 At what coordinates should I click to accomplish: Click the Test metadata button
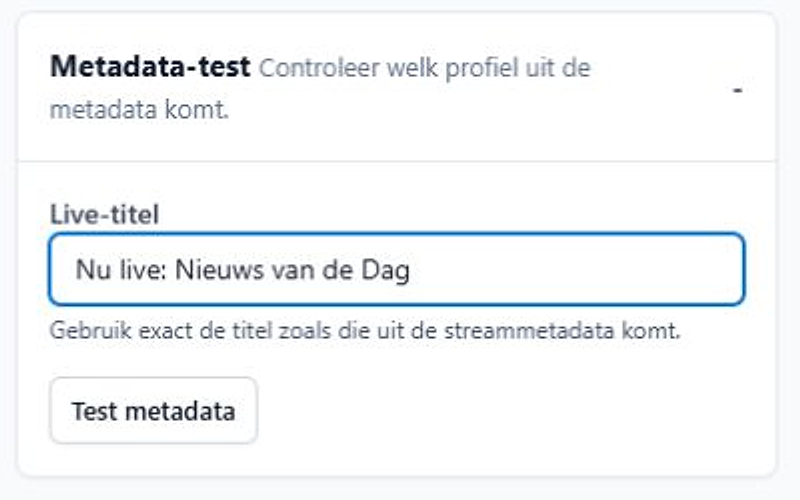pos(154,411)
